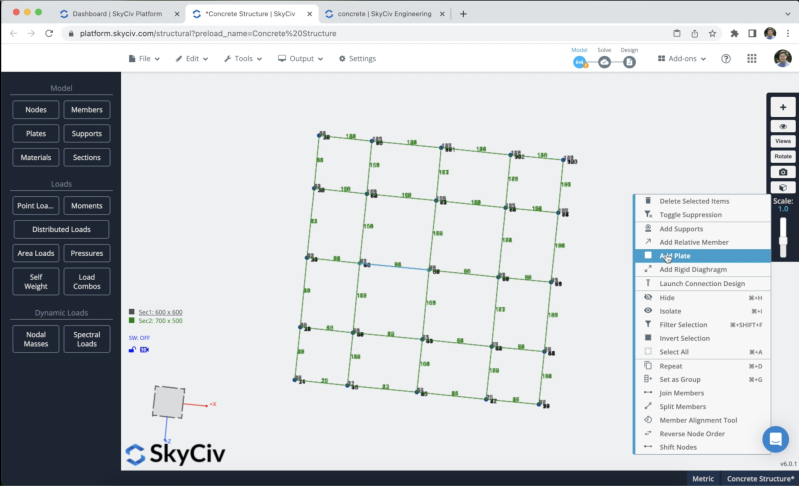This screenshot has width=799, height=486.
Task: Open the Nodes panel
Action: coord(36,110)
